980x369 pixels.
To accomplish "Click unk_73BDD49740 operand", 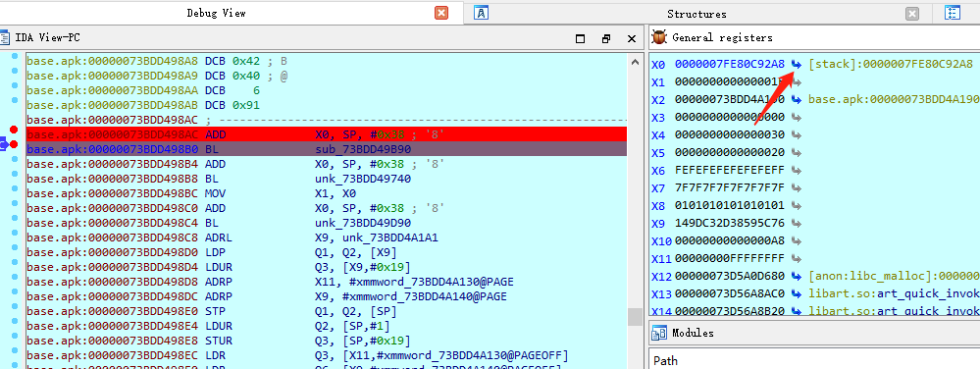I will (x=363, y=179).
